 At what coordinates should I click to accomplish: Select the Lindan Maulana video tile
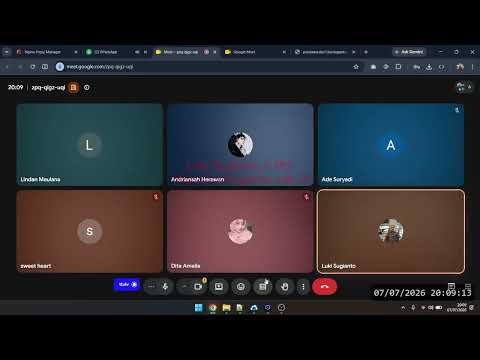tap(89, 145)
